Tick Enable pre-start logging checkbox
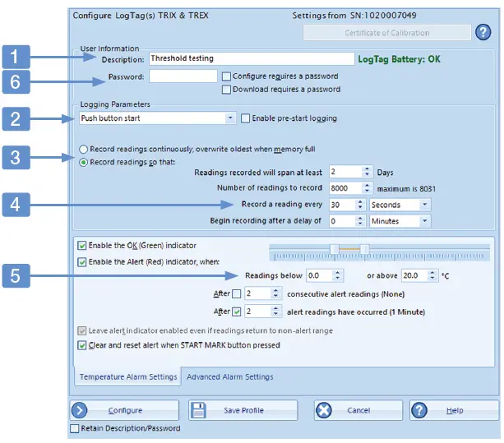 tap(245, 118)
